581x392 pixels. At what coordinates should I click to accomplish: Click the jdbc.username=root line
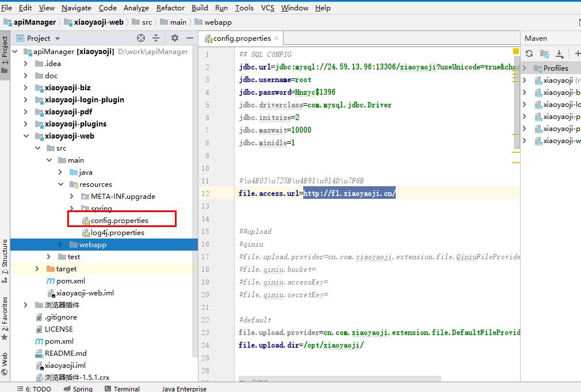click(275, 79)
